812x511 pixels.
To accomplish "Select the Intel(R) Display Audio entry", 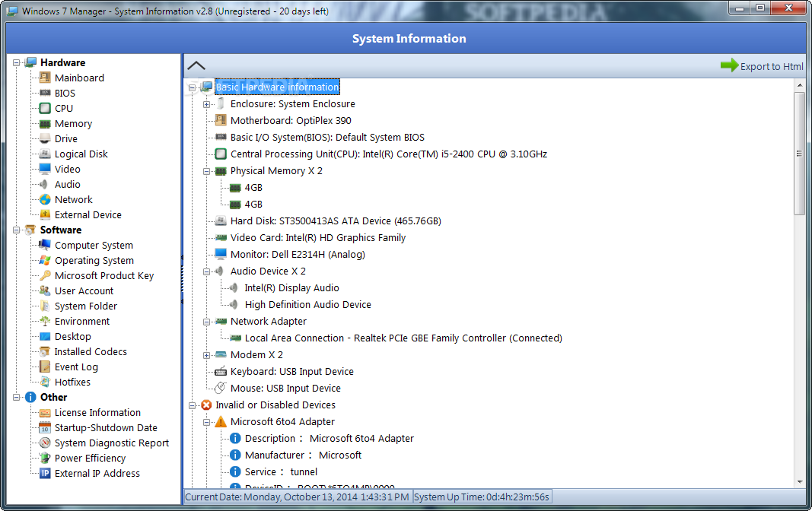I will (x=292, y=288).
